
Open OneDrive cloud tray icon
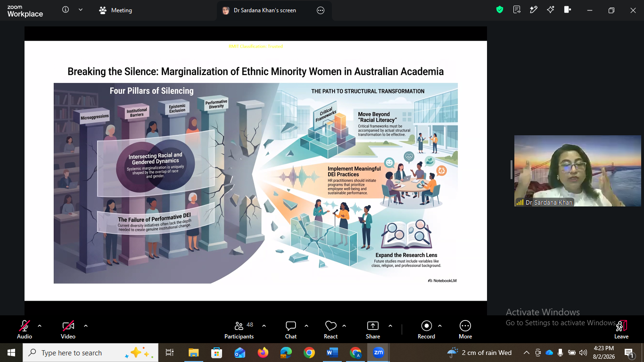[x=549, y=353]
